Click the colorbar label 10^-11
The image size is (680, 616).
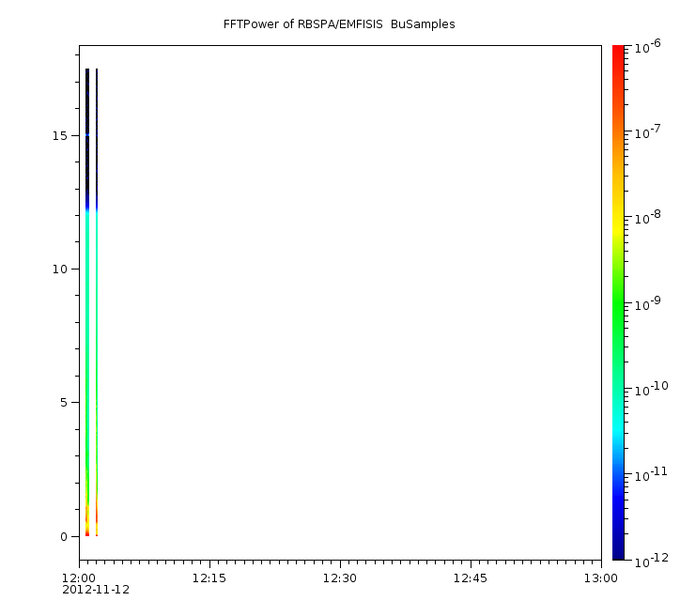click(x=651, y=474)
